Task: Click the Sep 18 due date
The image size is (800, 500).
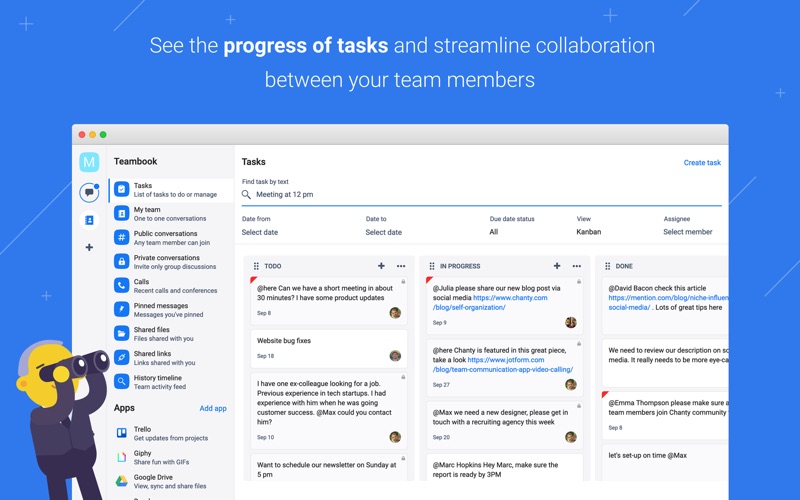Action: click(x=265, y=356)
